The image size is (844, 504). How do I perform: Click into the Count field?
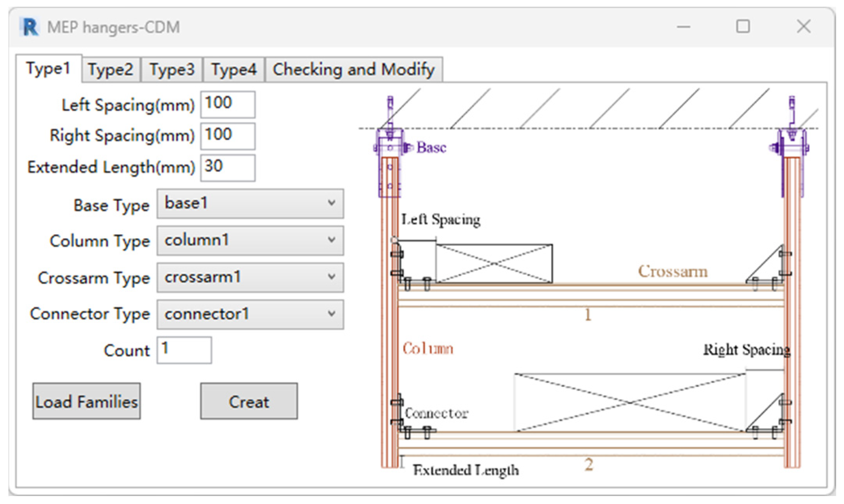(184, 350)
